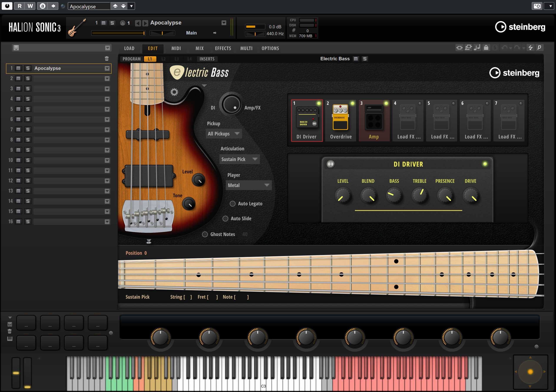Click the first trigger pad
556x392 pixels.
pos(26,323)
